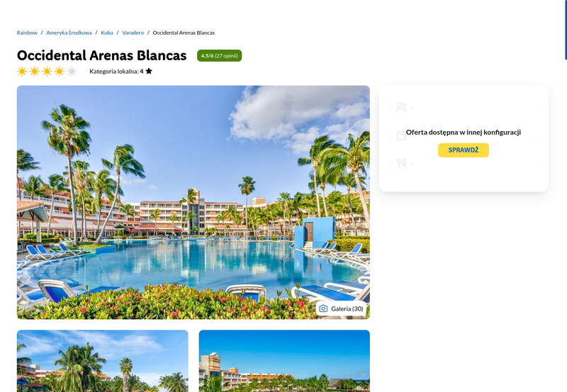Click the first sun rating icon
This screenshot has height=392, width=567.
click(x=22, y=71)
